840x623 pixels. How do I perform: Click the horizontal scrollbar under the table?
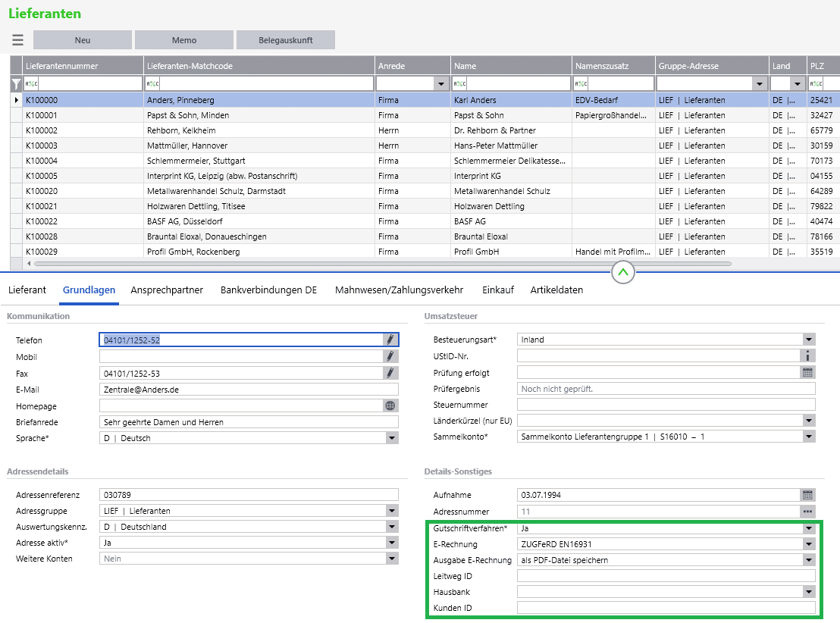click(x=383, y=264)
